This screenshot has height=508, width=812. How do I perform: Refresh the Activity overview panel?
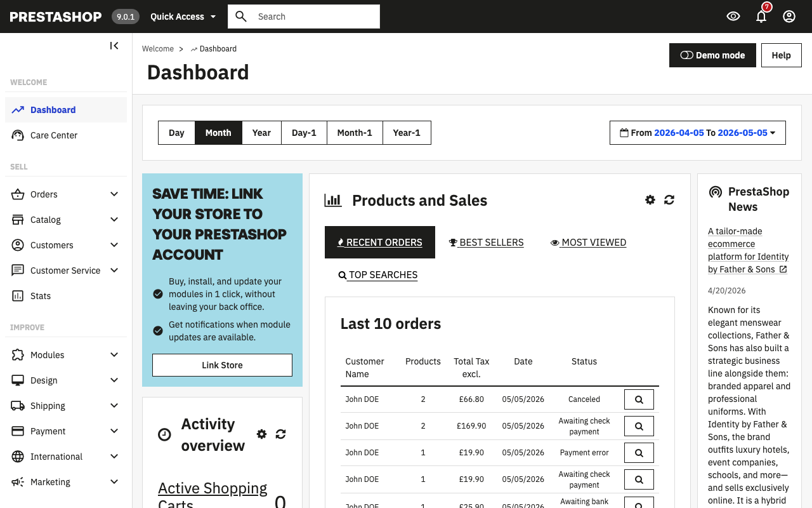[280, 434]
